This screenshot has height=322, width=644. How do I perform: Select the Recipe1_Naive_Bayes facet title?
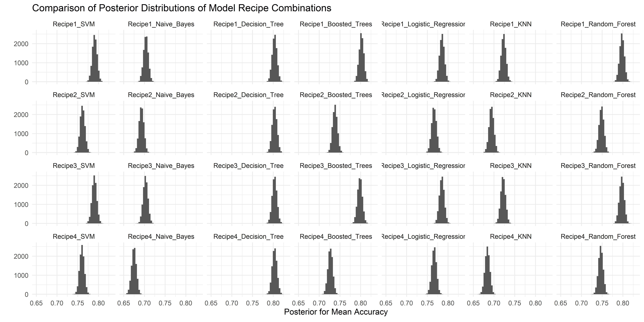(x=161, y=24)
